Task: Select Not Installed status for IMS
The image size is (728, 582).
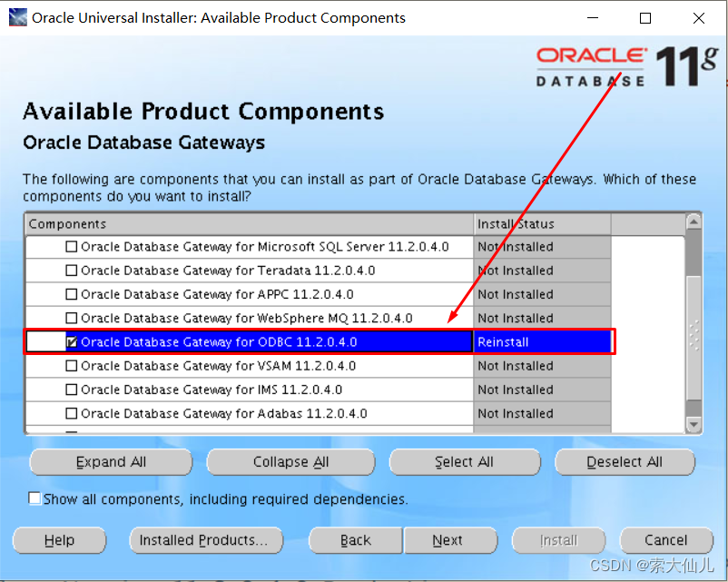Action: coord(542,390)
